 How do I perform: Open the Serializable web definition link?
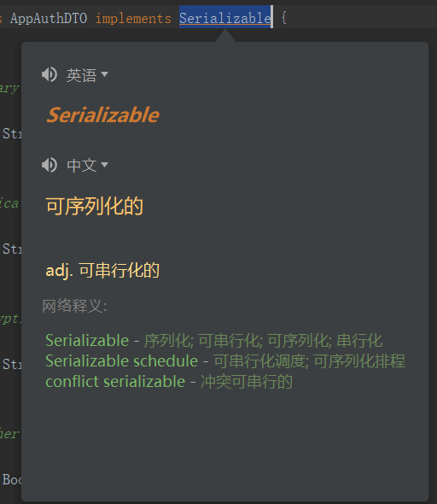pyautogui.click(x=87, y=340)
